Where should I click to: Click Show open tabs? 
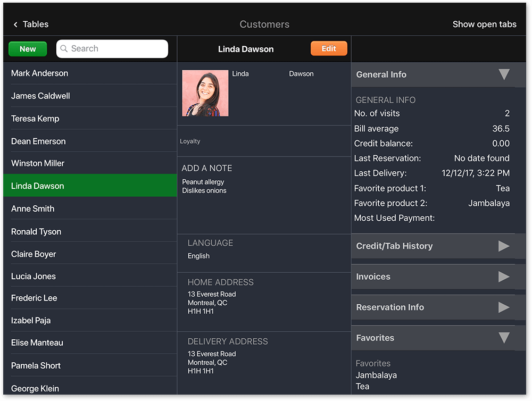point(484,24)
